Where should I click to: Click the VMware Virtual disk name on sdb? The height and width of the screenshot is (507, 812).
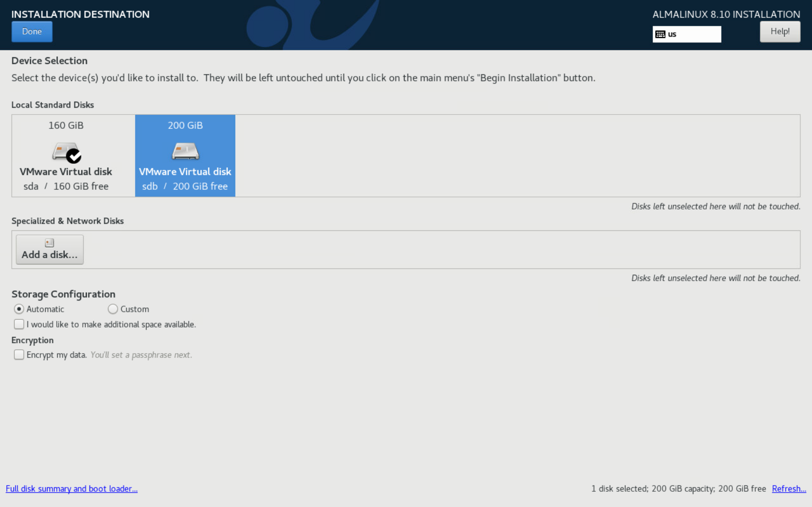tap(185, 172)
